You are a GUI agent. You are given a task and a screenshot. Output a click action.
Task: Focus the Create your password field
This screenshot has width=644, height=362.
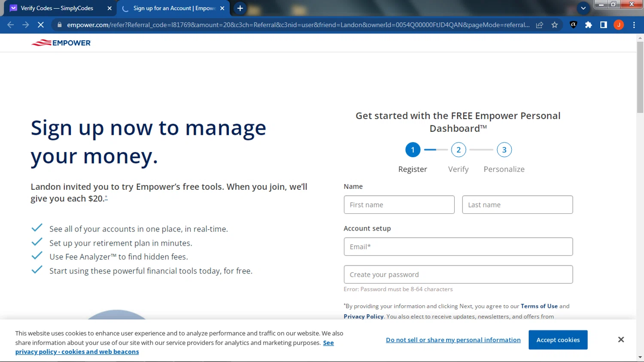point(458,274)
